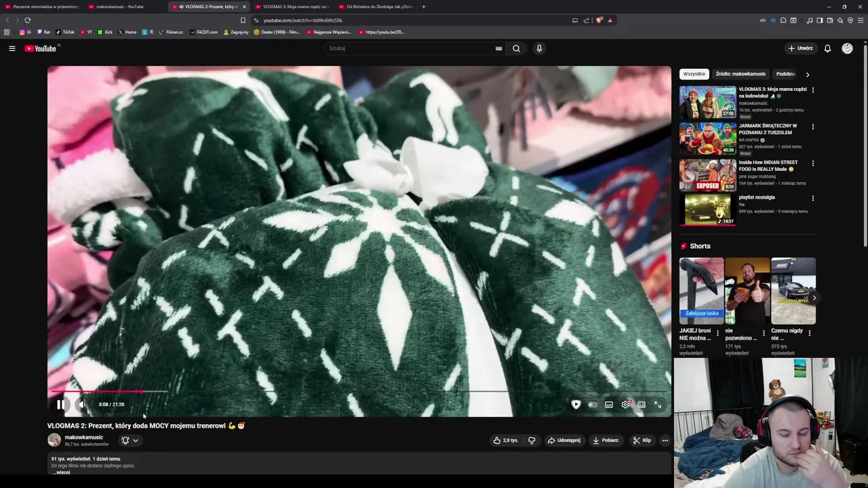Click the Klip scissors button
Image resolution: width=868 pixels, height=488 pixels.
(x=642, y=441)
